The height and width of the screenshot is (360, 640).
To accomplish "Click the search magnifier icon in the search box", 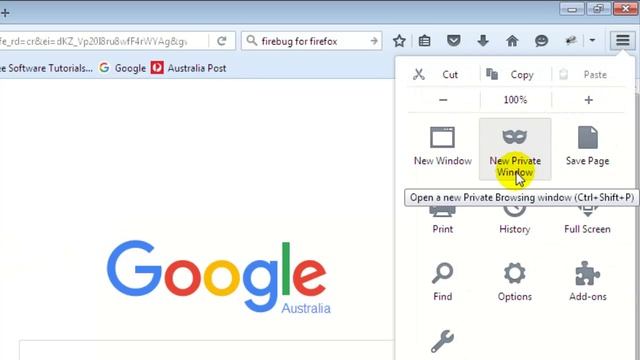I will [252, 40].
